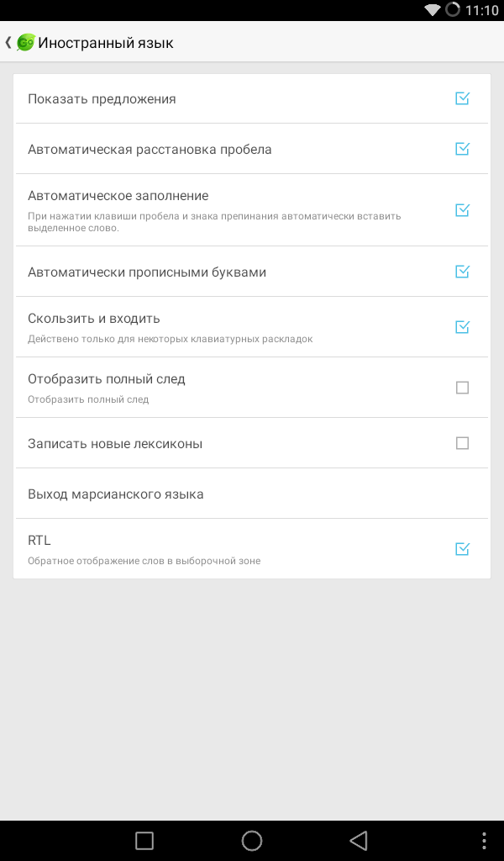Viewport: 504px width, 861px height.
Task: Tap the loading circle status icon
Action: coord(453,10)
